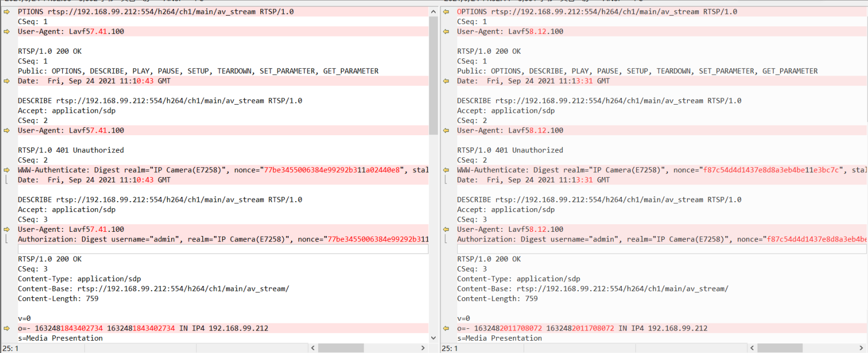Image resolution: width=868 pixels, height=353 pixels.
Task: Click right pane horizontal scrollbar left arrow
Action: point(752,348)
